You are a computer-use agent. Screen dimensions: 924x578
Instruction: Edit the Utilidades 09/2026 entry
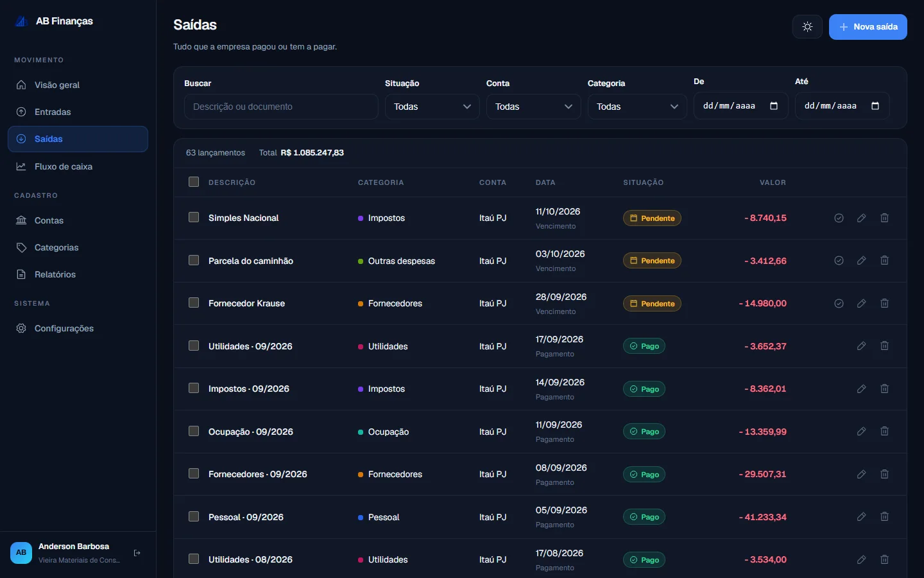click(862, 346)
